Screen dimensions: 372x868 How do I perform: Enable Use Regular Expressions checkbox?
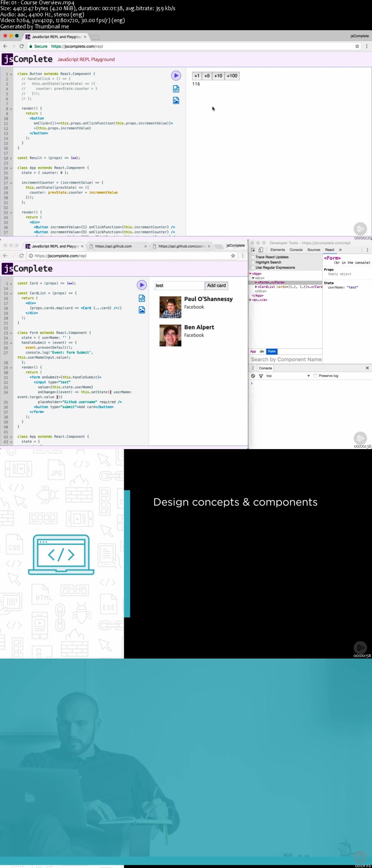click(x=253, y=267)
